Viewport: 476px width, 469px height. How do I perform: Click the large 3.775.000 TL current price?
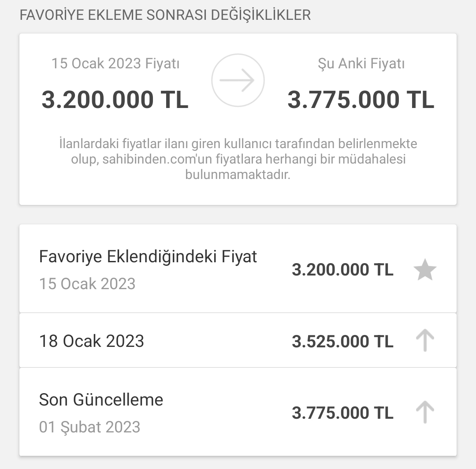(361, 100)
